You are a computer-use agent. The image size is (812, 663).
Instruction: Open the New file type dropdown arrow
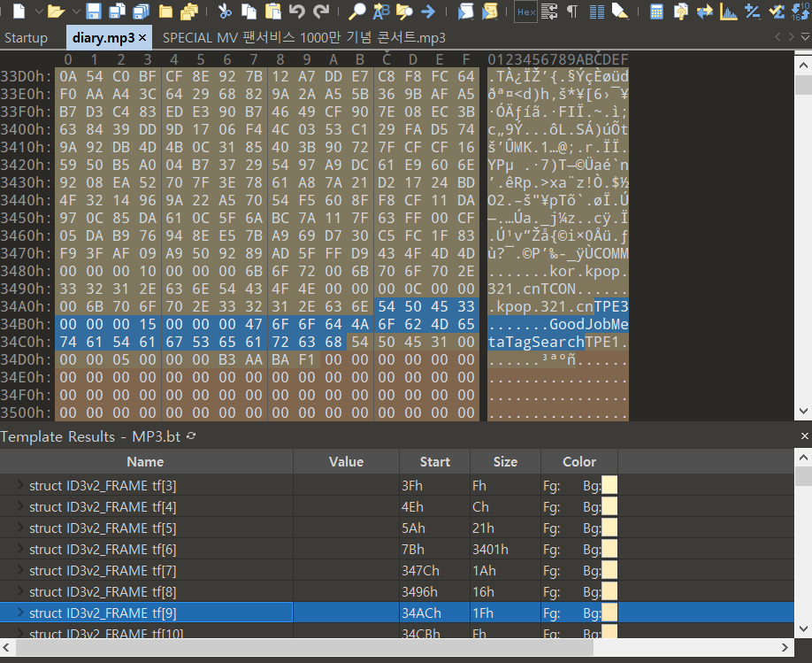pos(39,11)
